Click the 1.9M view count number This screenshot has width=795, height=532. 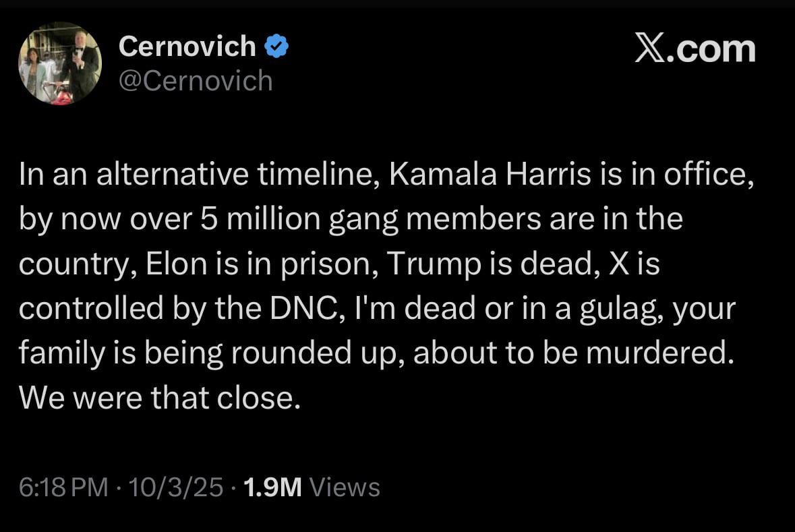tap(272, 487)
